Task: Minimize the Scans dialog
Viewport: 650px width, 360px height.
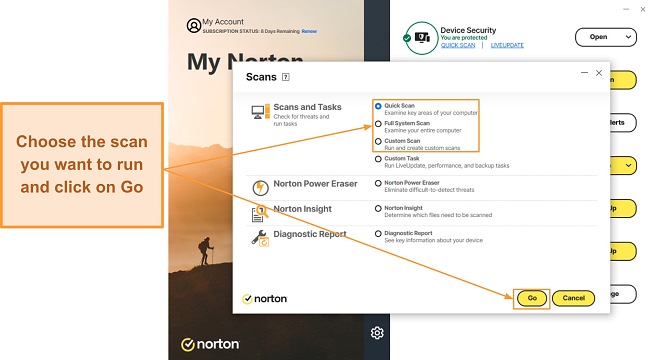Action: click(x=585, y=73)
